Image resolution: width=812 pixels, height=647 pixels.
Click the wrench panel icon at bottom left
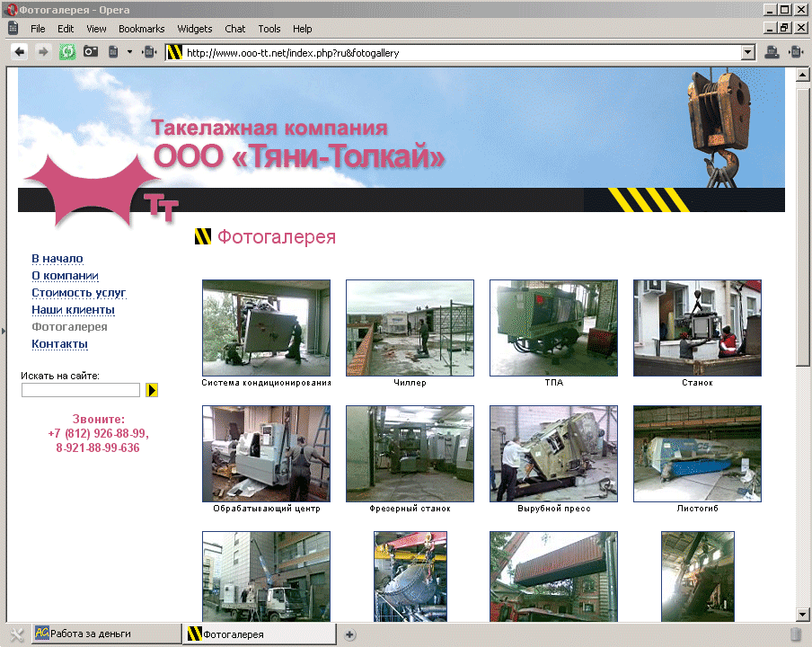pyautogui.click(x=16, y=634)
